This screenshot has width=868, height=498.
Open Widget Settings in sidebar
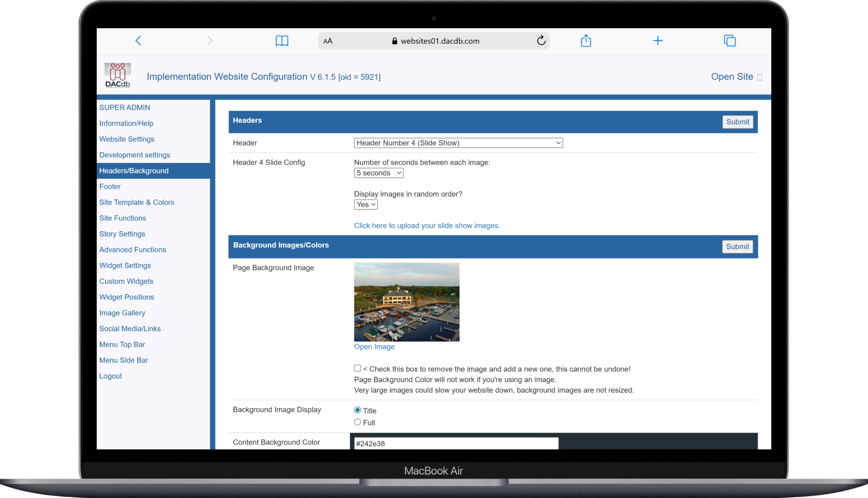(x=125, y=265)
